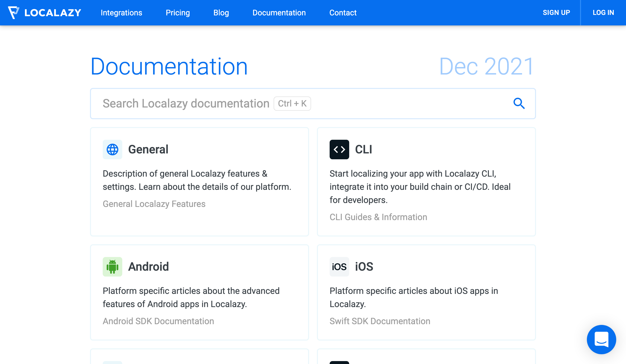Click the SIGN UP button

(557, 13)
